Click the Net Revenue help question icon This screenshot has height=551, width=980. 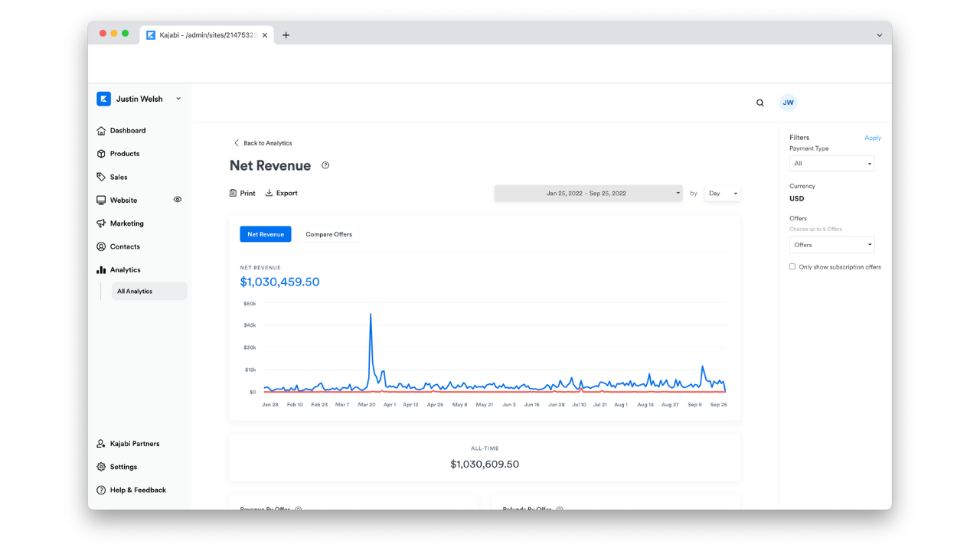coord(325,165)
